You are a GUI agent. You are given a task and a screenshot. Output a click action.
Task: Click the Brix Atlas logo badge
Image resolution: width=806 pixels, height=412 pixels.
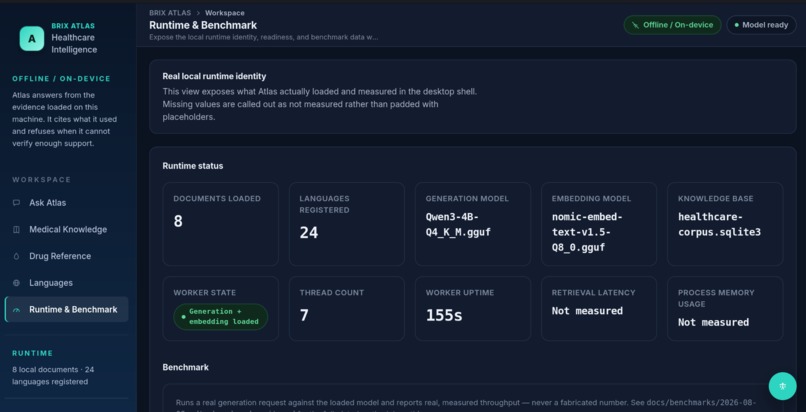[32, 39]
